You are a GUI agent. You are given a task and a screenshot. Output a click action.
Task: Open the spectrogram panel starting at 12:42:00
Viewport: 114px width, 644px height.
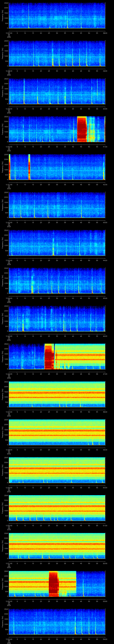(x=57, y=205)
